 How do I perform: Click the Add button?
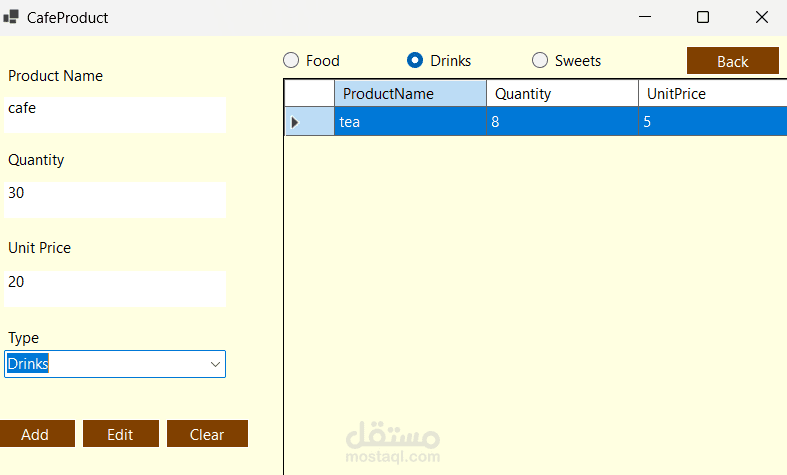(37, 434)
